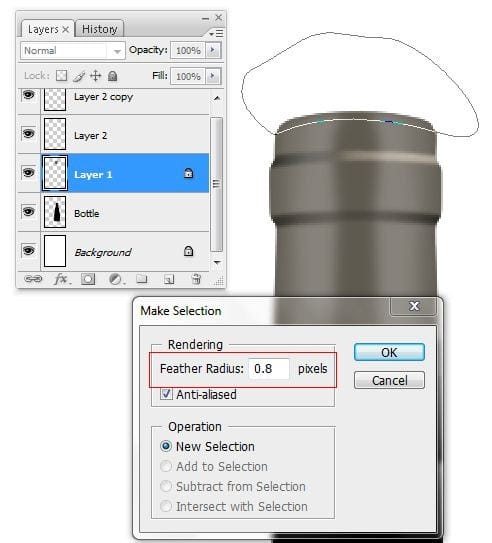Click the Feather Radius input field
This screenshot has width=492, height=543.
click(x=269, y=369)
